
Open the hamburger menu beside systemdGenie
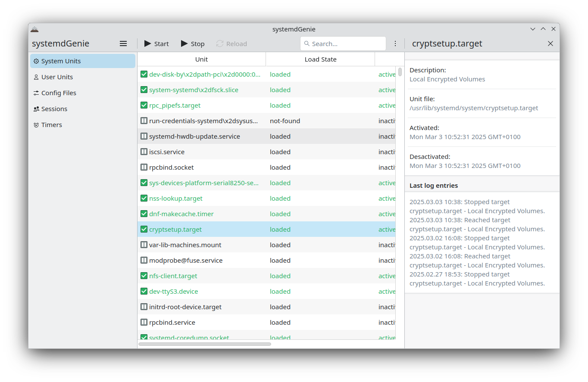[123, 43]
